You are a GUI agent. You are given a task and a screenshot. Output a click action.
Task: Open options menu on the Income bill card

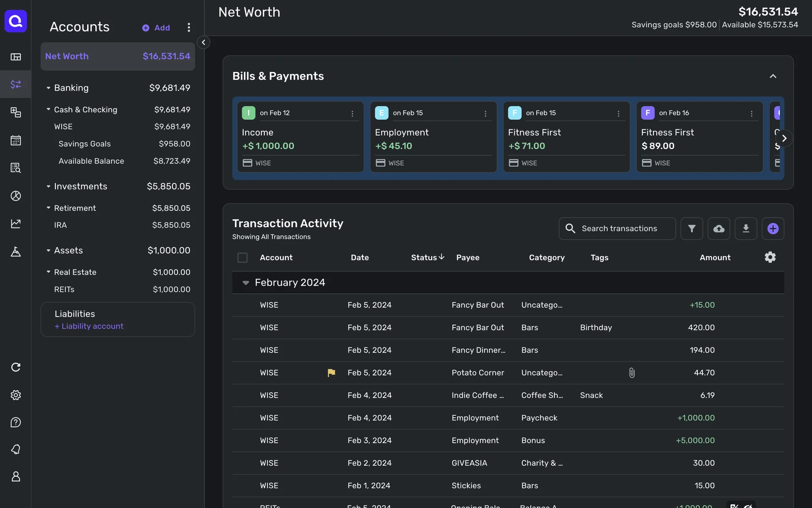coord(352,113)
